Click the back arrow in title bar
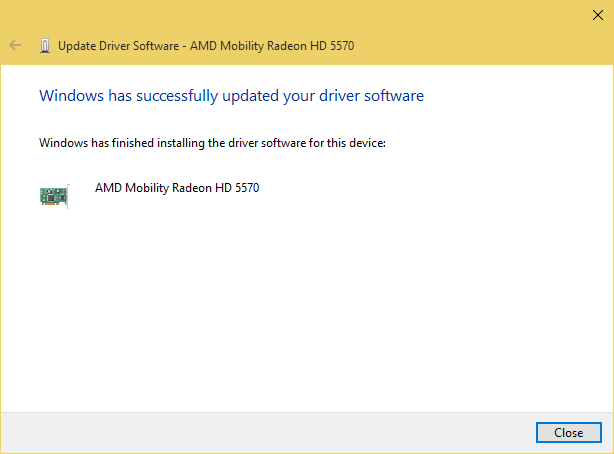Viewport: 614px width, 454px height. [15, 45]
